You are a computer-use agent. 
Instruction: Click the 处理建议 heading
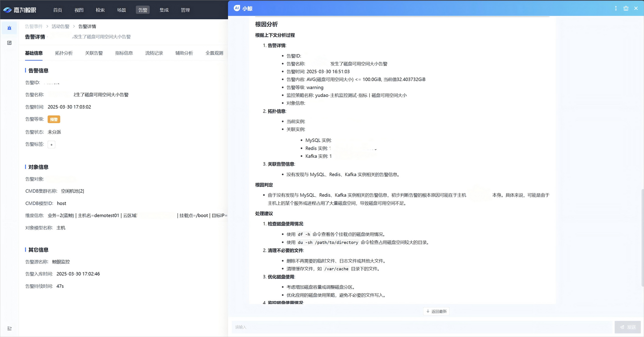coord(264,214)
